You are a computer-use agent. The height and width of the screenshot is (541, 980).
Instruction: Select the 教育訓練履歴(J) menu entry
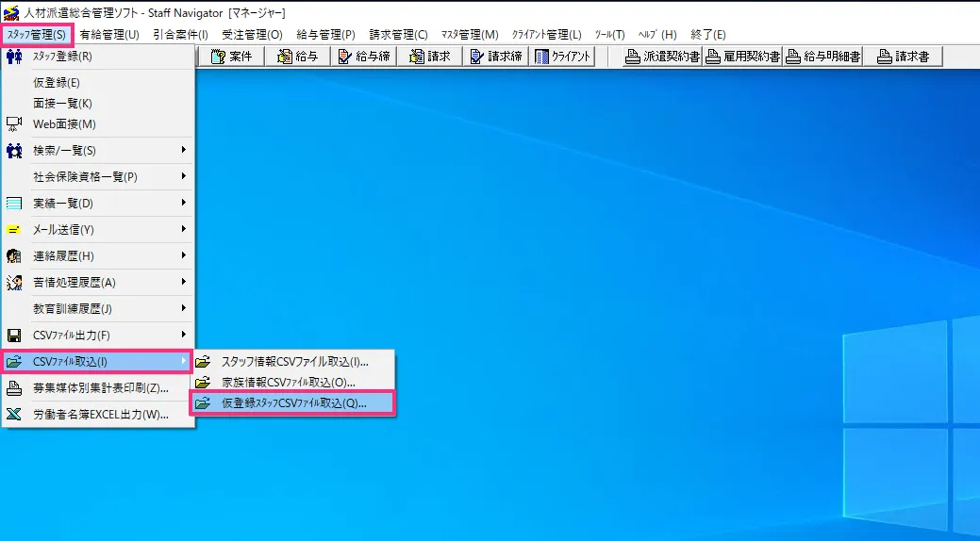click(99, 308)
